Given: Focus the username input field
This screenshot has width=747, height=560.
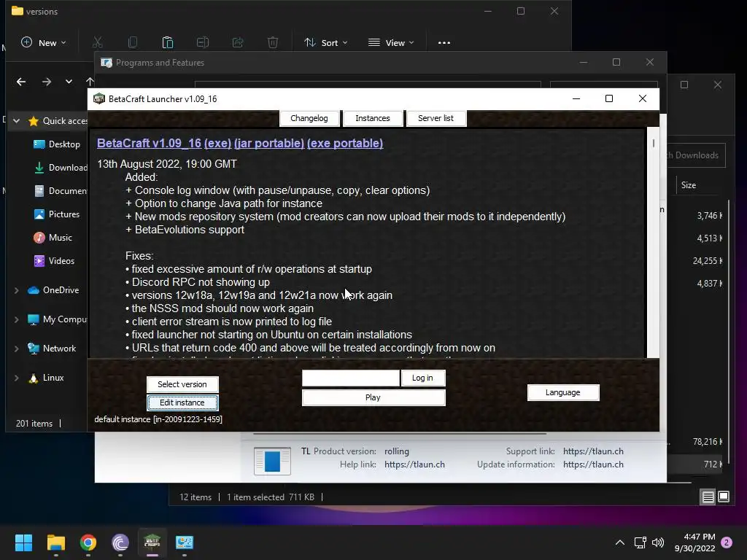Looking at the screenshot, I should 351,378.
